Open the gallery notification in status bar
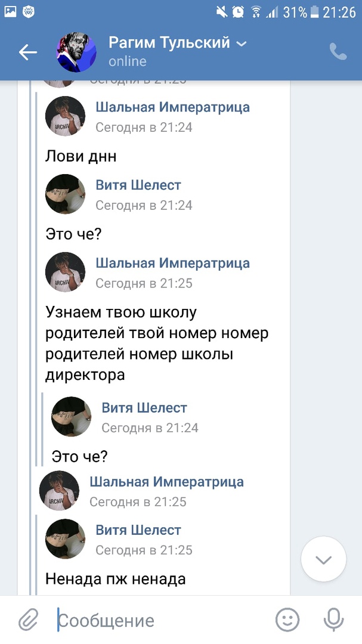 pyautogui.click(x=10, y=11)
